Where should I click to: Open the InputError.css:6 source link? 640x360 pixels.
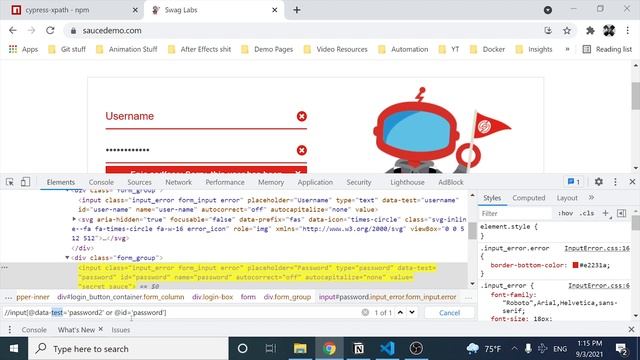pos(599,286)
